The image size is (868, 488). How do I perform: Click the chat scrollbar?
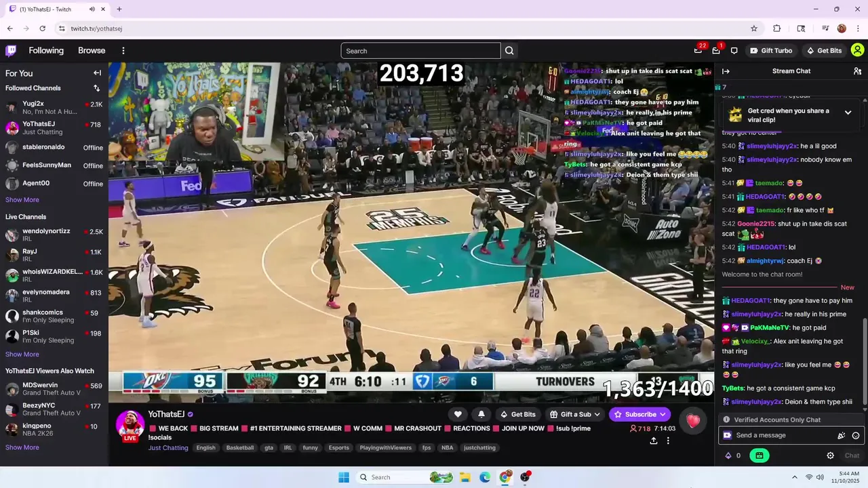tap(865, 363)
